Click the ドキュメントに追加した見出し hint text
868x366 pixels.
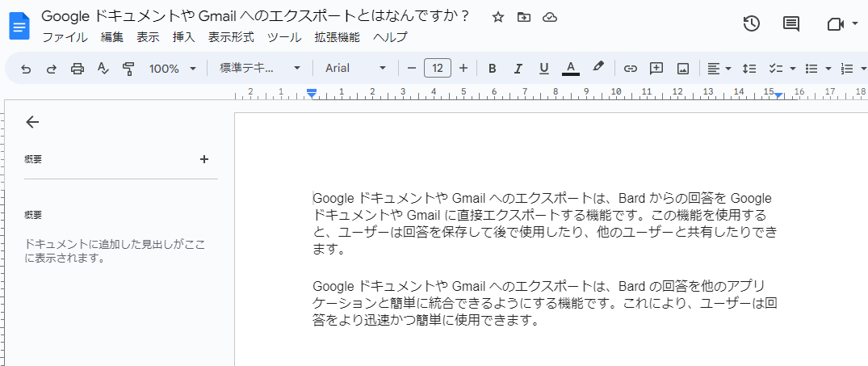pos(115,250)
